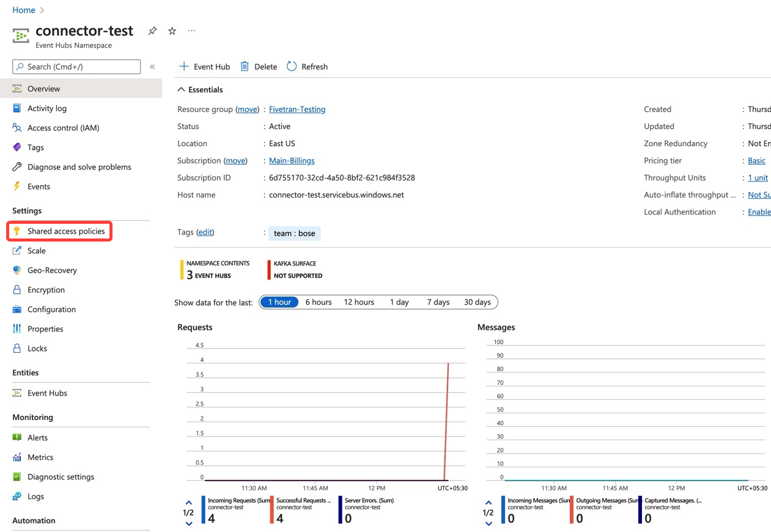
Task: Click the Overview sidebar icon
Action: pos(17,89)
